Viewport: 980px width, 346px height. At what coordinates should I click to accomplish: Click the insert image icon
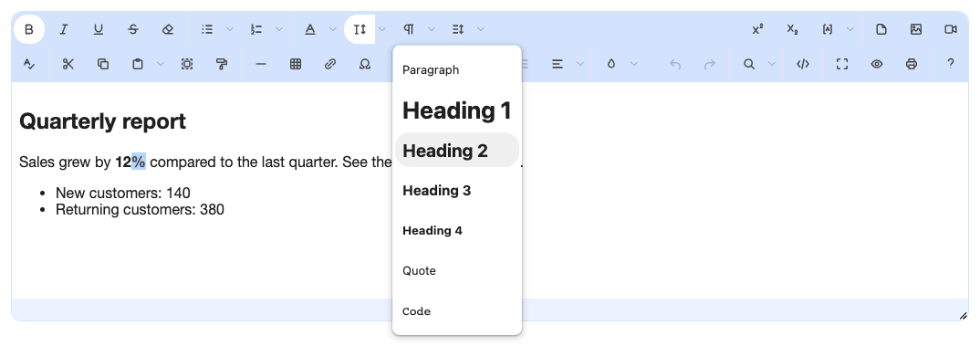tap(916, 29)
